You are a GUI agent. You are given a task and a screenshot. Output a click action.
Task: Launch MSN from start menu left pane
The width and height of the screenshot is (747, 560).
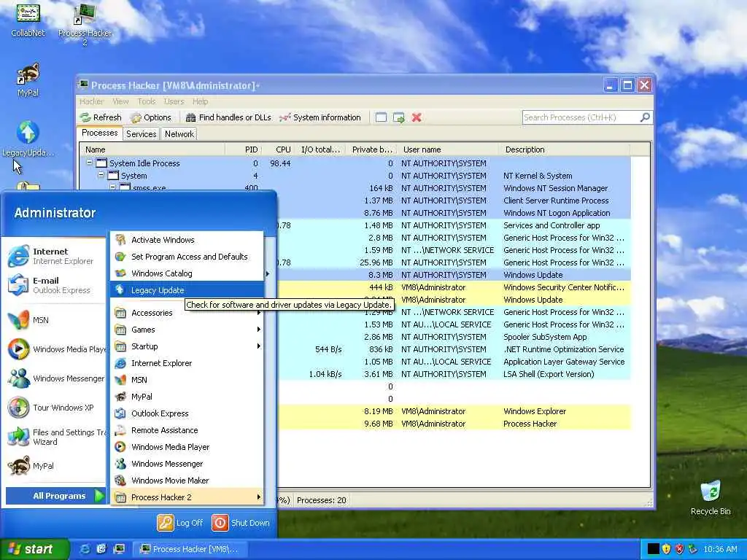(55, 320)
